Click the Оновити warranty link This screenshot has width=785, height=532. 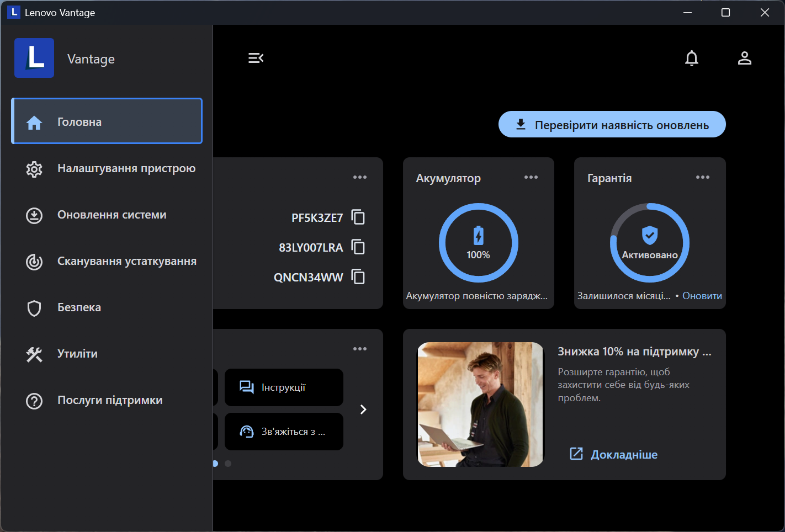tap(702, 296)
